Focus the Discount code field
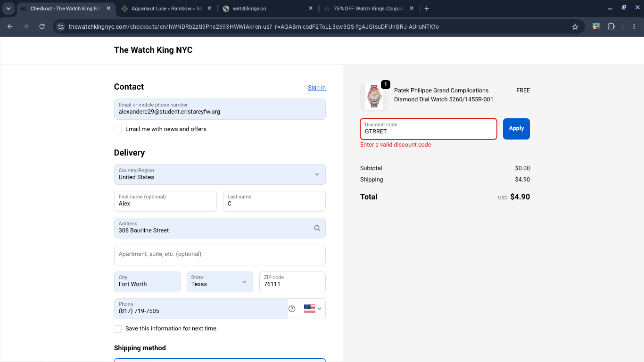The image size is (644, 362). point(429,129)
